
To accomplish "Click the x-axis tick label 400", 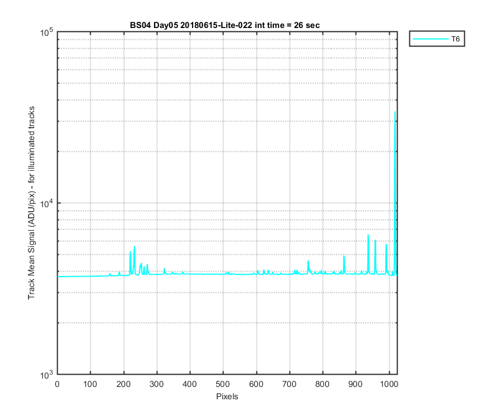I will tap(190, 384).
